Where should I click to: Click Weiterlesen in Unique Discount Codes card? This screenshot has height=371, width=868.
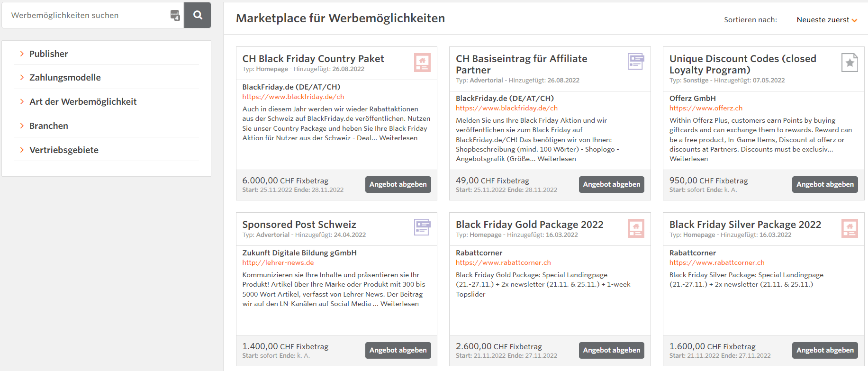[688, 159]
